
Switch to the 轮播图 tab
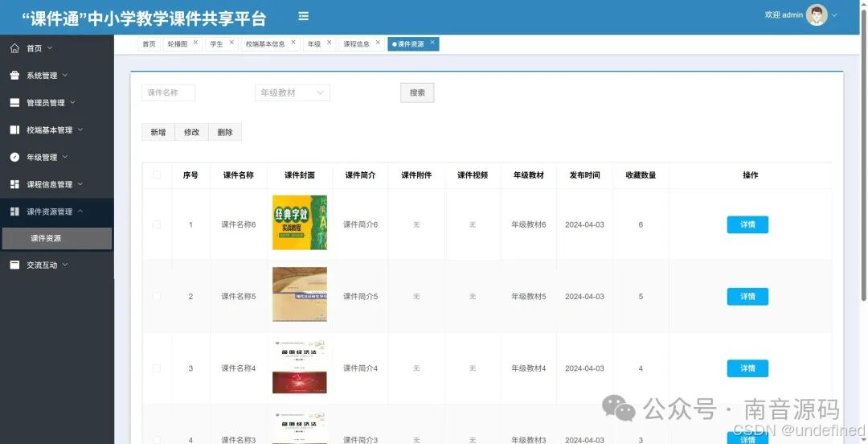pyautogui.click(x=178, y=43)
